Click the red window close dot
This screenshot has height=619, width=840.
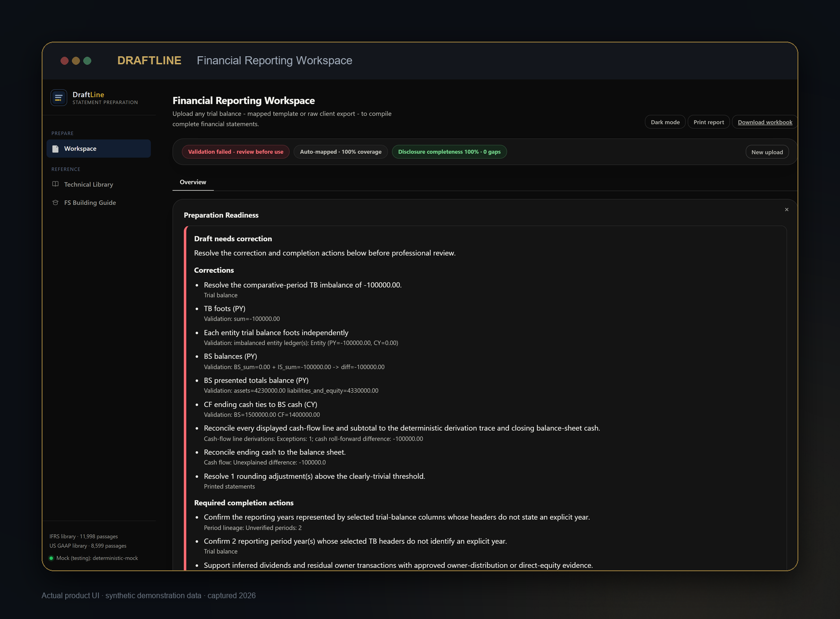coord(65,61)
